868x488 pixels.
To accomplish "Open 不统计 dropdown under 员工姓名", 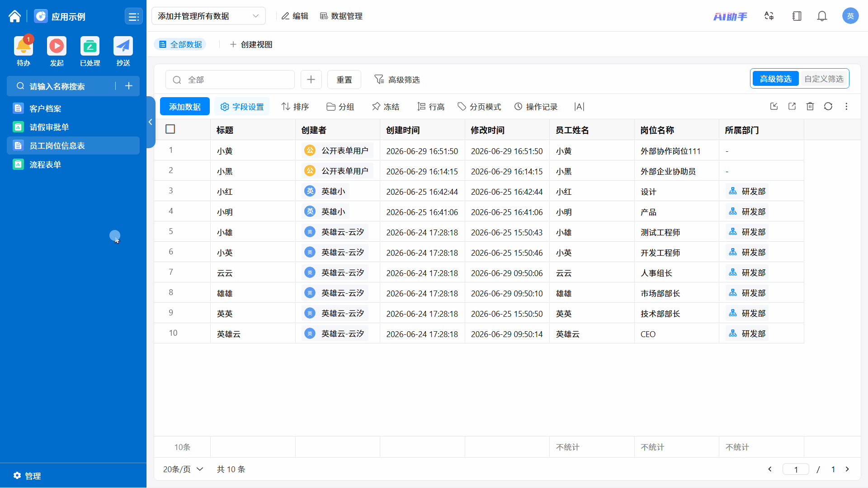I will (567, 447).
